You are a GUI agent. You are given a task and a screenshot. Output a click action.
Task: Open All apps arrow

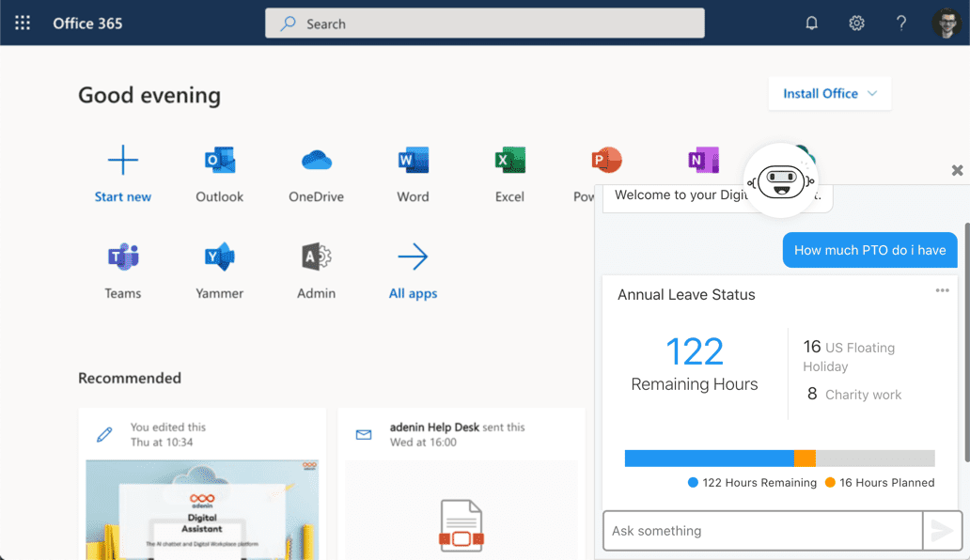[413, 257]
